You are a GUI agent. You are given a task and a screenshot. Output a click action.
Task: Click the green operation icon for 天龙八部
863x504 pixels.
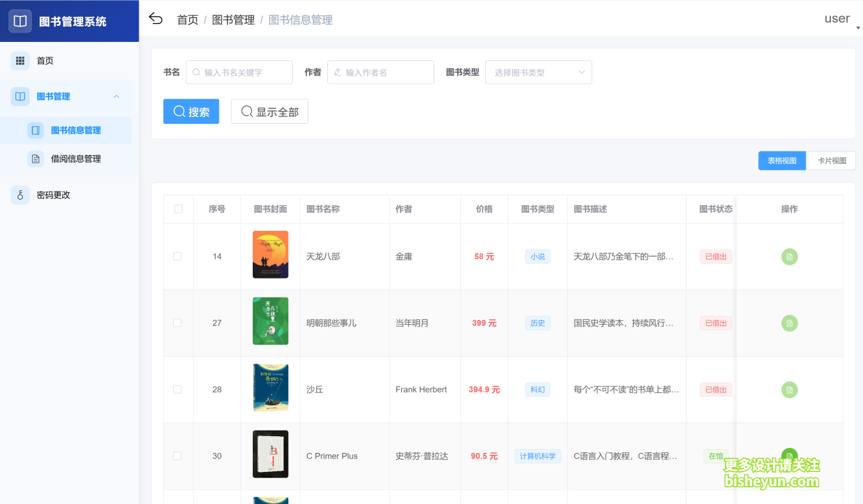pos(790,256)
